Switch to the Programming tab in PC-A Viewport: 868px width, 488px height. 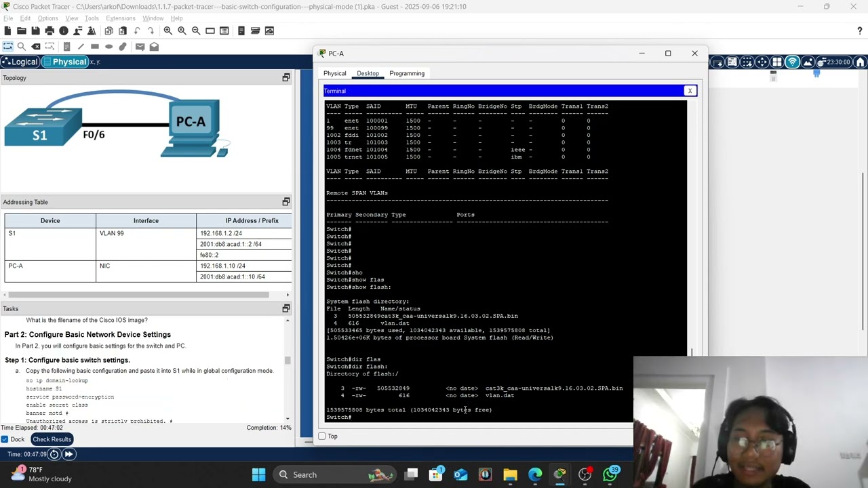(x=407, y=73)
